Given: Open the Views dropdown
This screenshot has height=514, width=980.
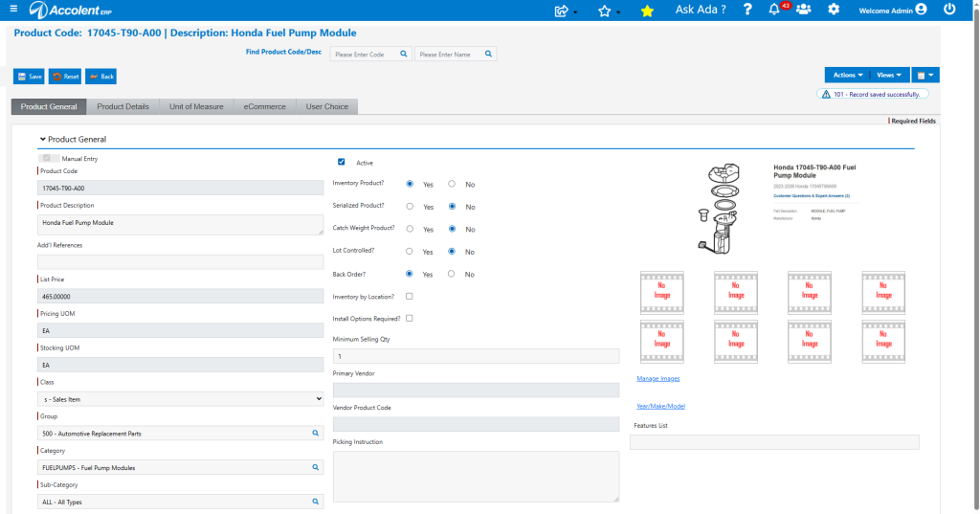Looking at the screenshot, I should (x=889, y=75).
